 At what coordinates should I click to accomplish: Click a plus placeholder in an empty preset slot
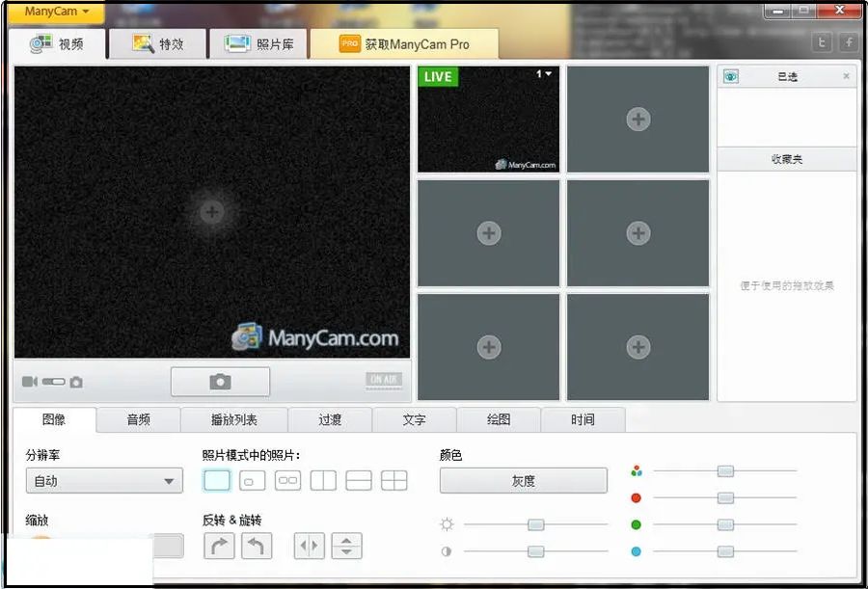coord(637,120)
